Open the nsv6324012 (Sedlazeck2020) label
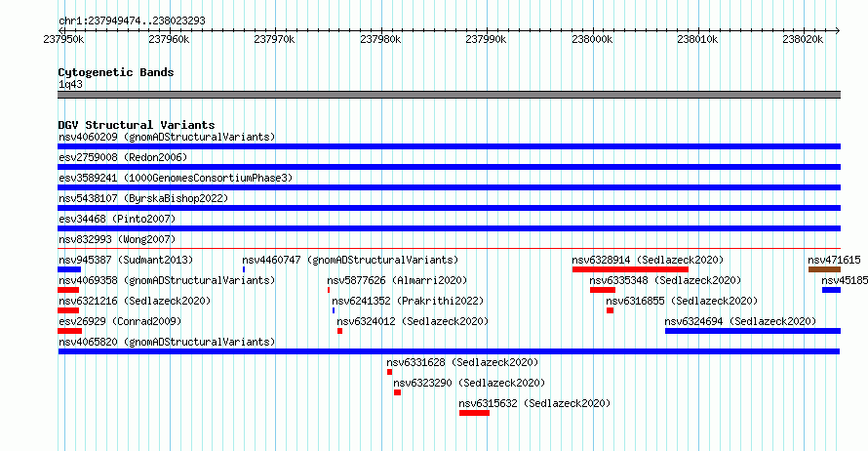The width and height of the screenshot is (868, 451). (413, 321)
